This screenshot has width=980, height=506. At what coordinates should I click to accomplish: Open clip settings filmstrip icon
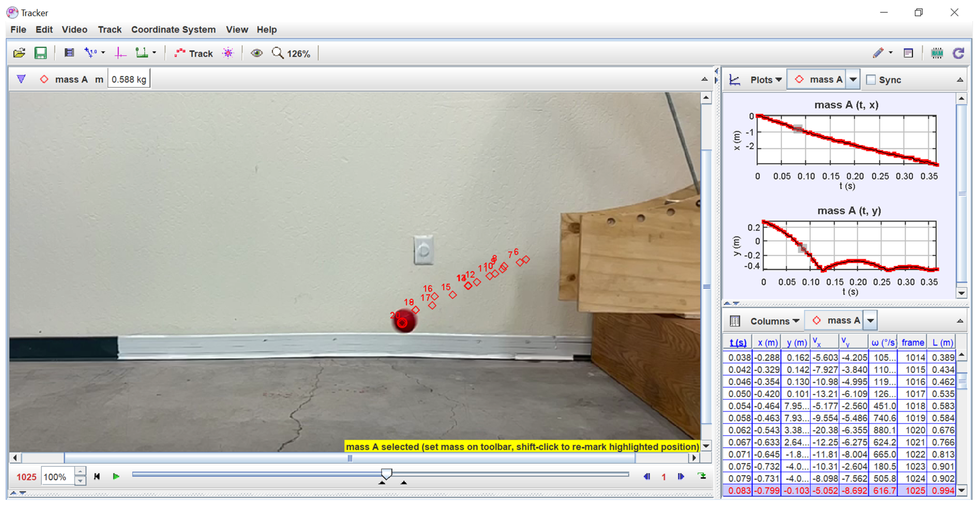(x=69, y=53)
